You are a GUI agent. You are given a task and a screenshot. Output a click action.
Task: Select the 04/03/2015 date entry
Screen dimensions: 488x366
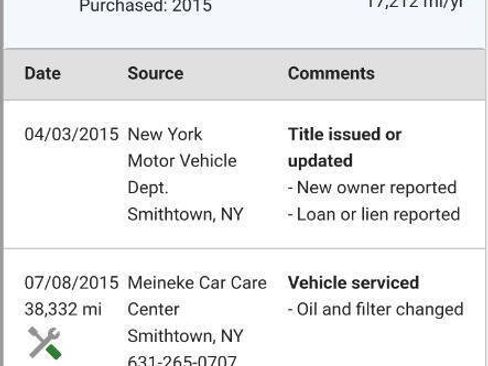(71, 134)
